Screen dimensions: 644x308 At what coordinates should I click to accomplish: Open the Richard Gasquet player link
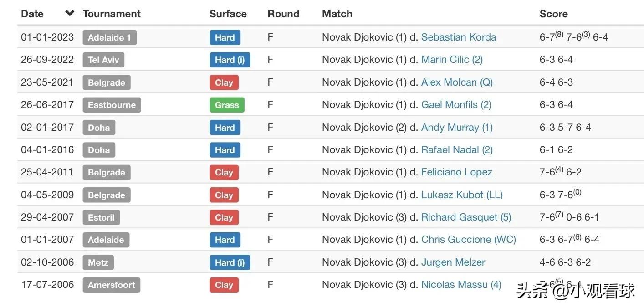pyautogui.click(x=466, y=217)
